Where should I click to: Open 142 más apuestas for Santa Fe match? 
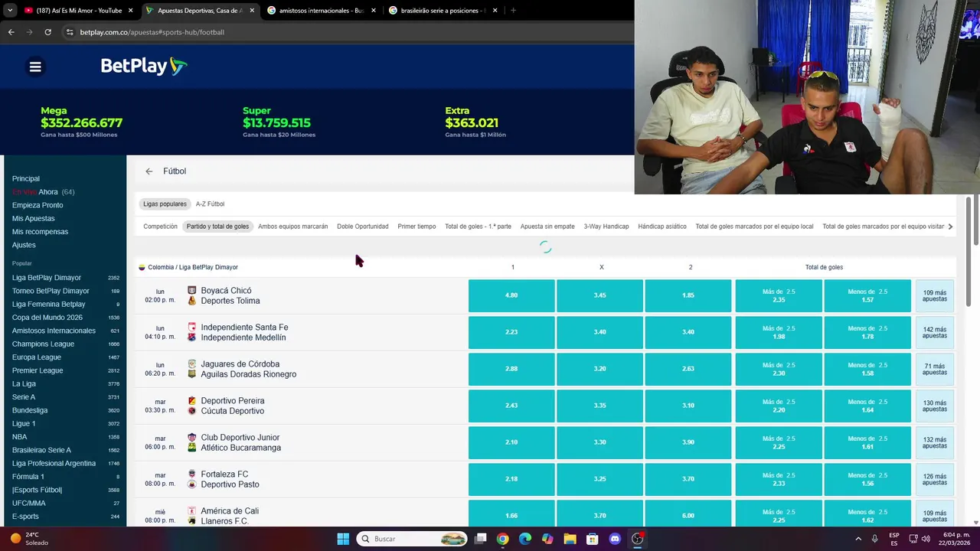(934, 332)
